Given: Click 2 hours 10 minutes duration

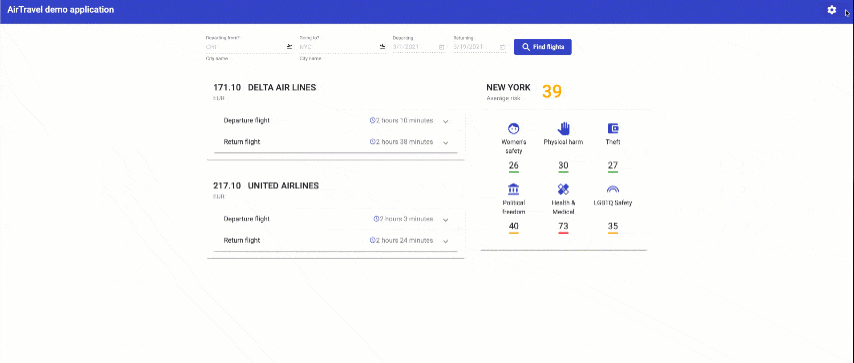Looking at the screenshot, I should click(404, 120).
